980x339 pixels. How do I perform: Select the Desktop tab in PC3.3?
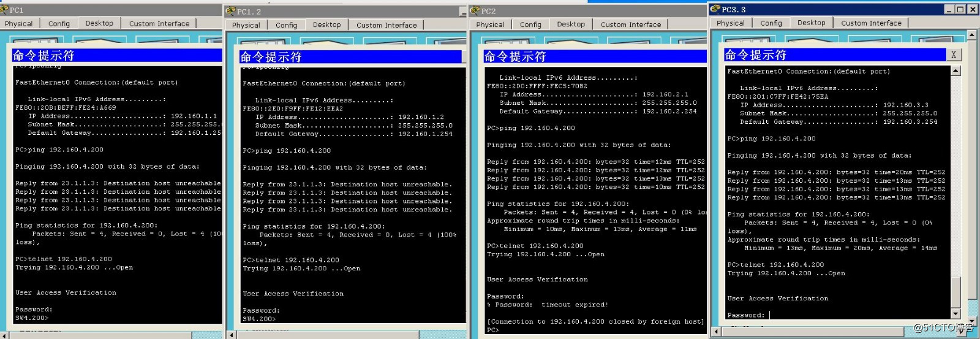(x=812, y=22)
